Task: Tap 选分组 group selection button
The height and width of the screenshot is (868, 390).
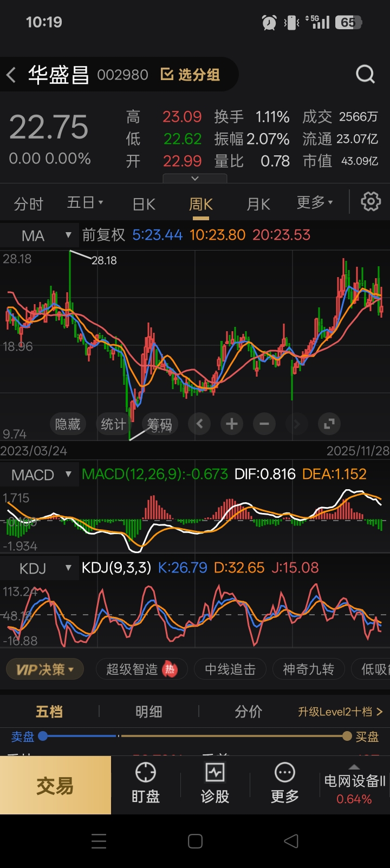Action: 191,75
